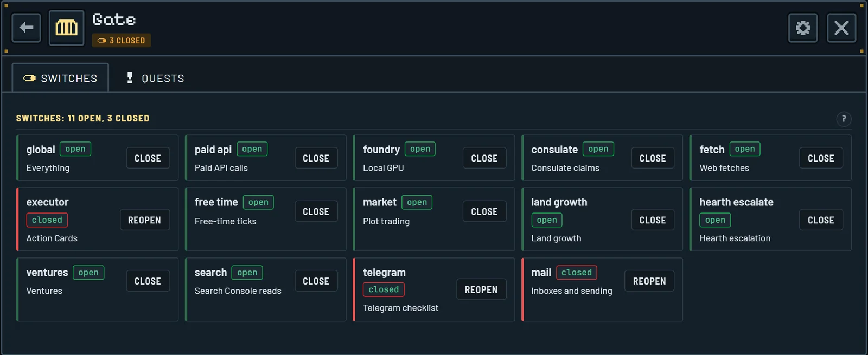Select the 'Inboxes and sending' description
The height and width of the screenshot is (355, 868).
[x=572, y=291]
